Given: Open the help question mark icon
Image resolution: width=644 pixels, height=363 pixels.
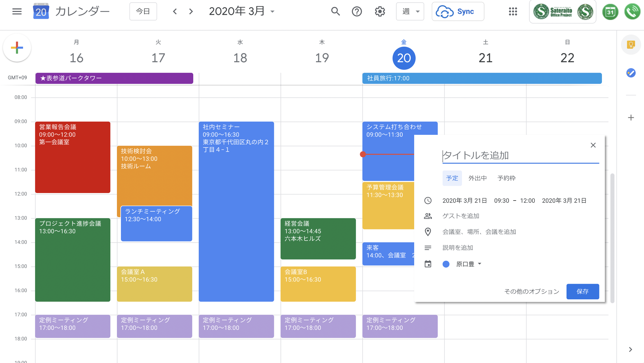Looking at the screenshot, I should (357, 12).
